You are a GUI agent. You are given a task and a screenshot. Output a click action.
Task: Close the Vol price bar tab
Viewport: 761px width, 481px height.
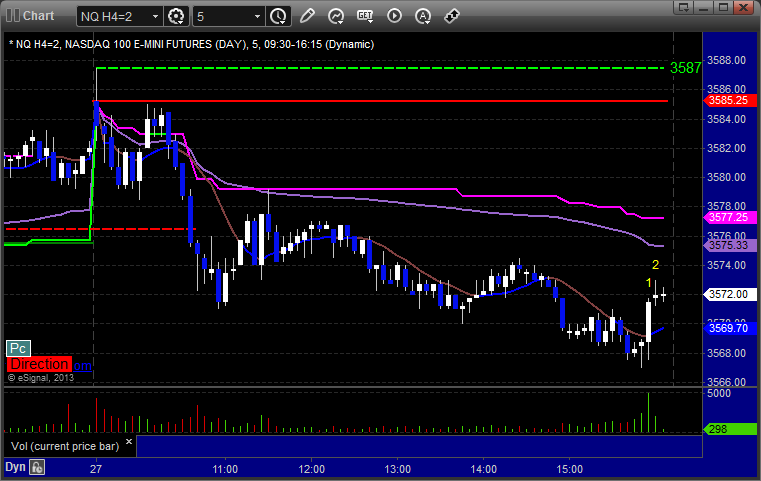[x=129, y=442]
